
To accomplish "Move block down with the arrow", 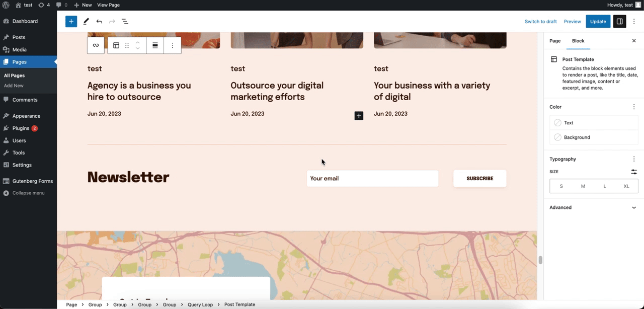I will point(137,48).
